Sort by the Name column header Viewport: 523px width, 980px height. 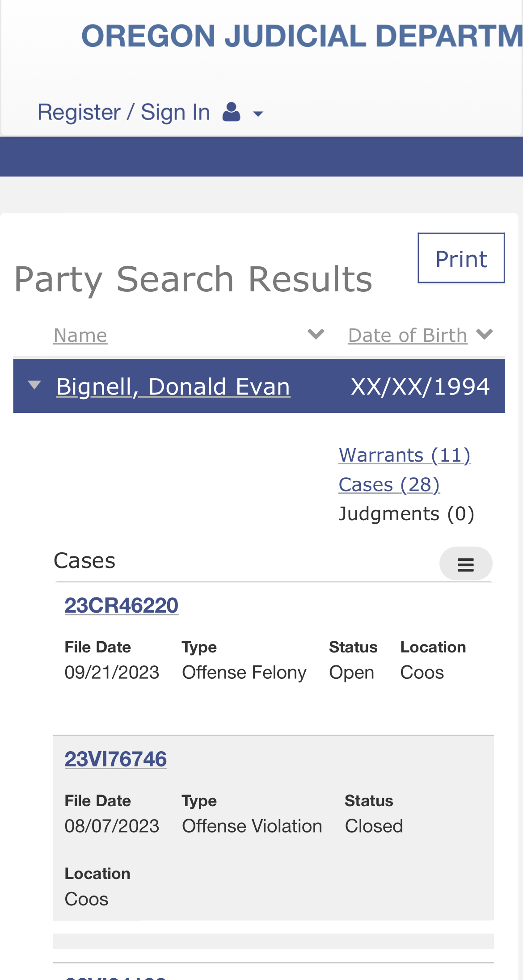[80, 335]
